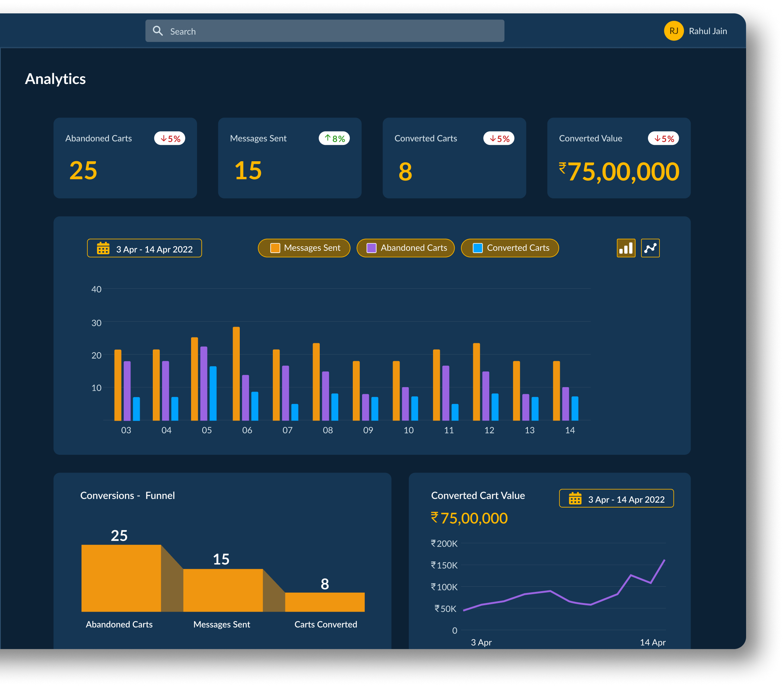
Task: Select the Converted Carts summary card
Action: [x=454, y=158]
